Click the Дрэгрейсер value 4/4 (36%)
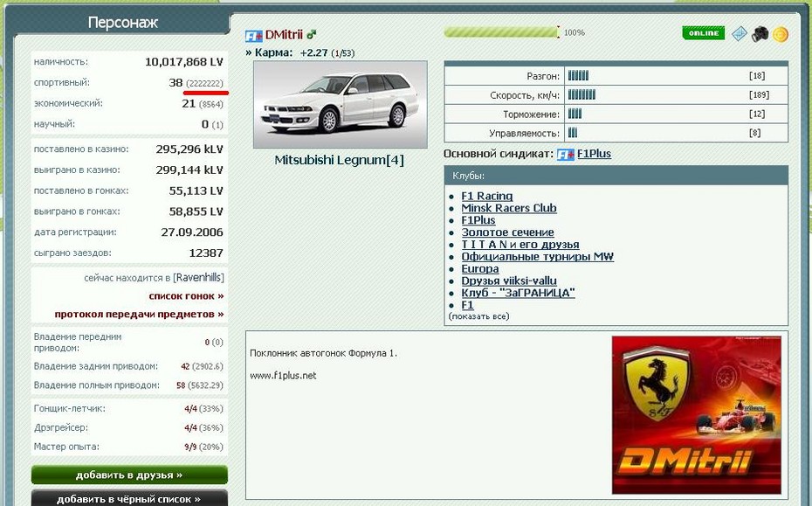This screenshot has height=506, width=812. 203,427
